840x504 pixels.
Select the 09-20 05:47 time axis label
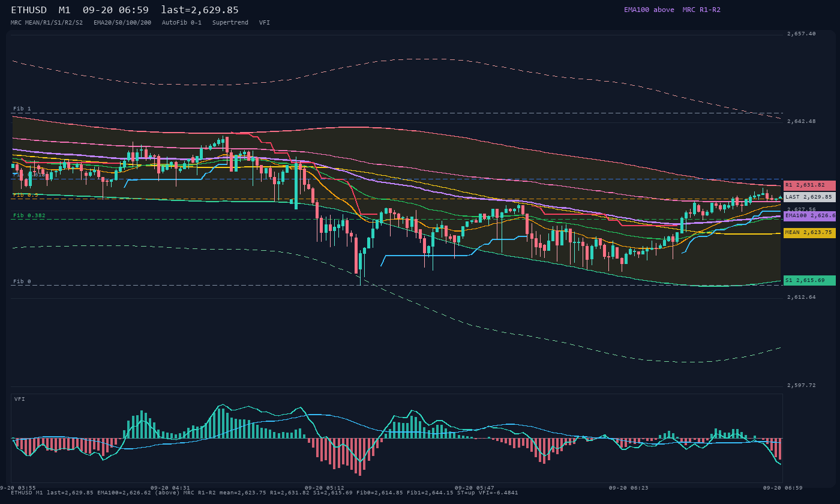click(475, 488)
